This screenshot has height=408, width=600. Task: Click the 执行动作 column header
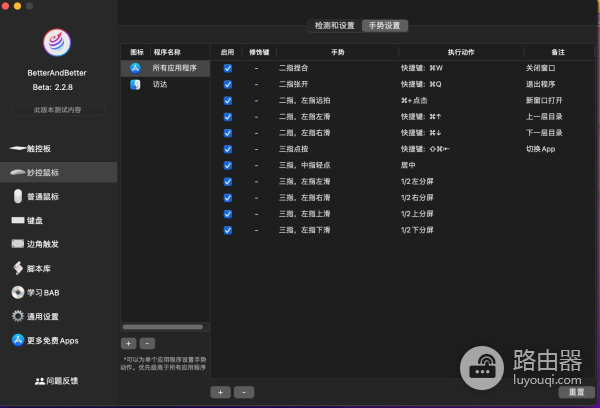tap(461, 52)
